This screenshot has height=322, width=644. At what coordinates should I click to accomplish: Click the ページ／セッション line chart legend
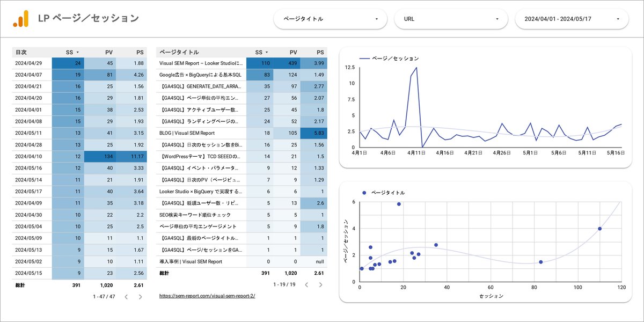(389, 58)
